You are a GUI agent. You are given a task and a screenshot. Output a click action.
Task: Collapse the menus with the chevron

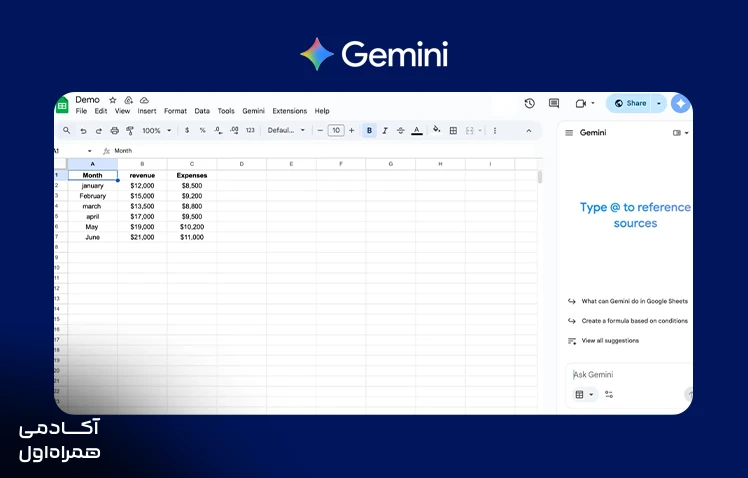[529, 131]
